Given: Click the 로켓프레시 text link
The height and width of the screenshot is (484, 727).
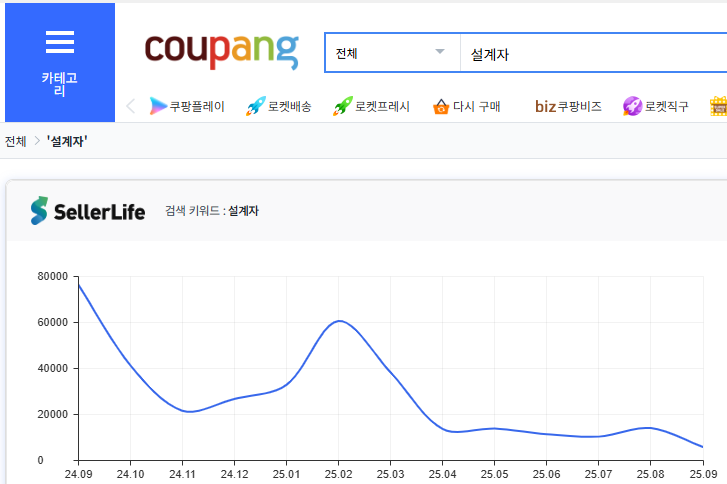Looking at the screenshot, I should click(384, 106).
